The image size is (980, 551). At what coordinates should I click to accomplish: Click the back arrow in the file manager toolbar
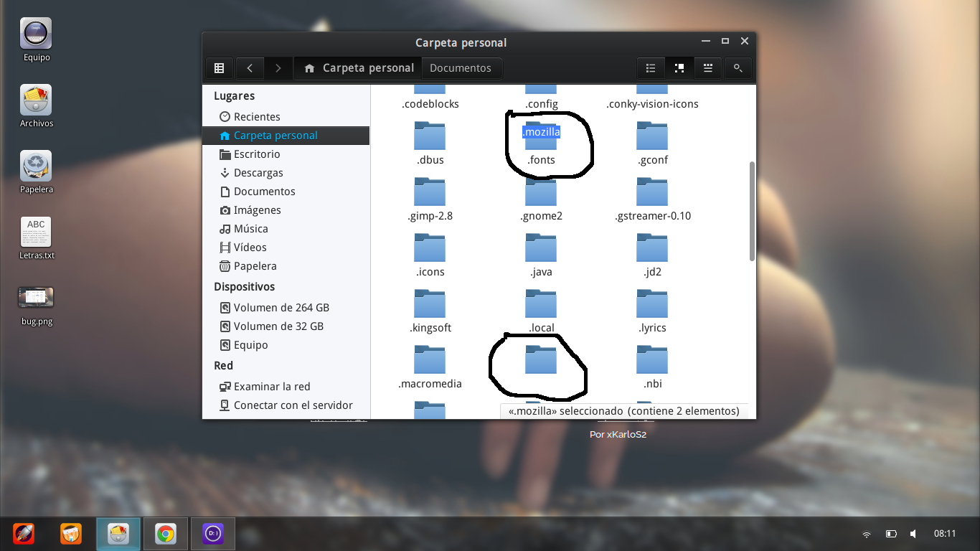[250, 68]
